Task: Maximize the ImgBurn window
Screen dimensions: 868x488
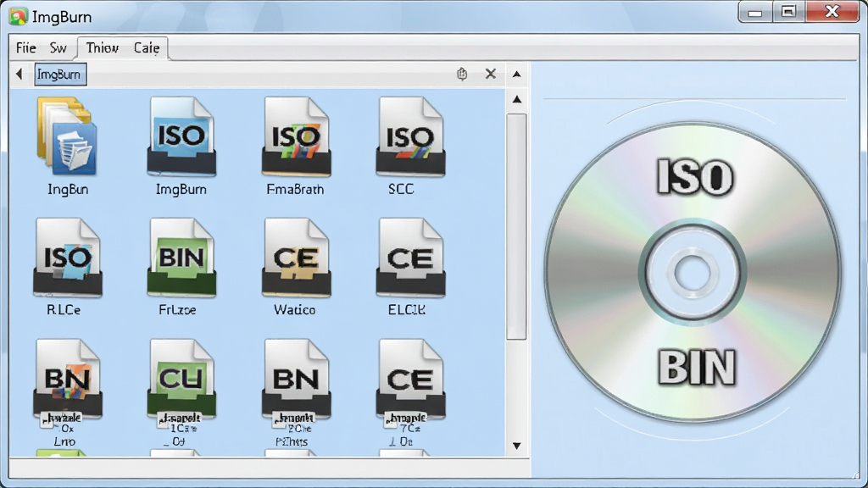Action: point(788,12)
